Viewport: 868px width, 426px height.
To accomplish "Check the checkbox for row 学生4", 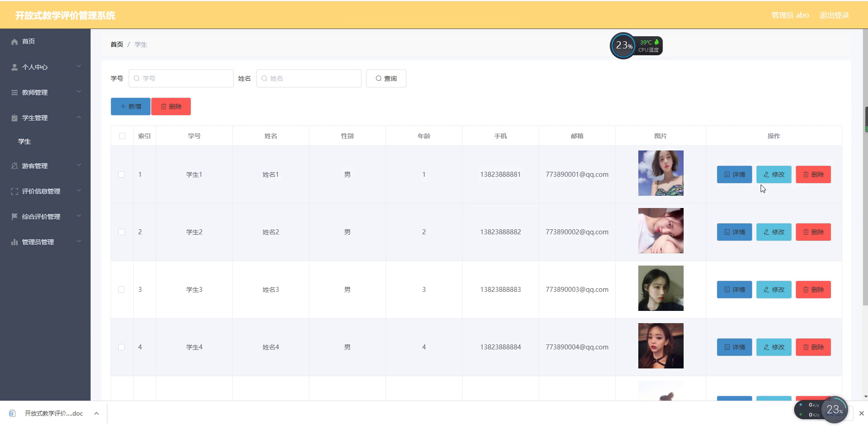I will pos(121,347).
